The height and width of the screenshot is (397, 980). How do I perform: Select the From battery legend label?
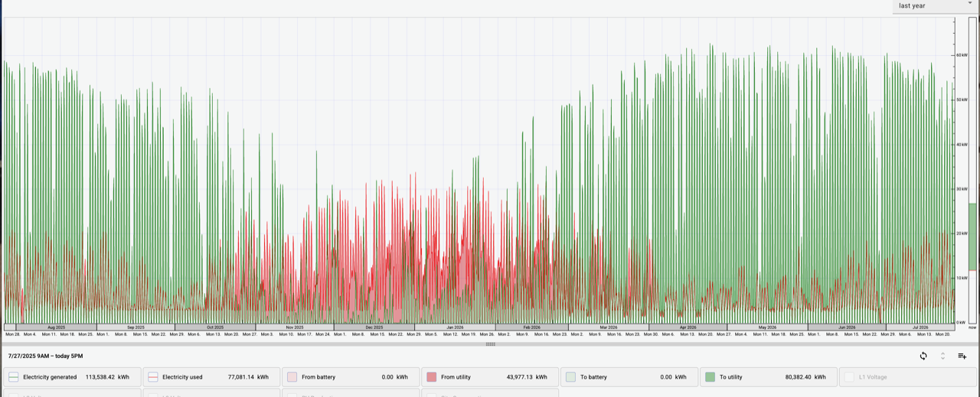pyautogui.click(x=318, y=377)
